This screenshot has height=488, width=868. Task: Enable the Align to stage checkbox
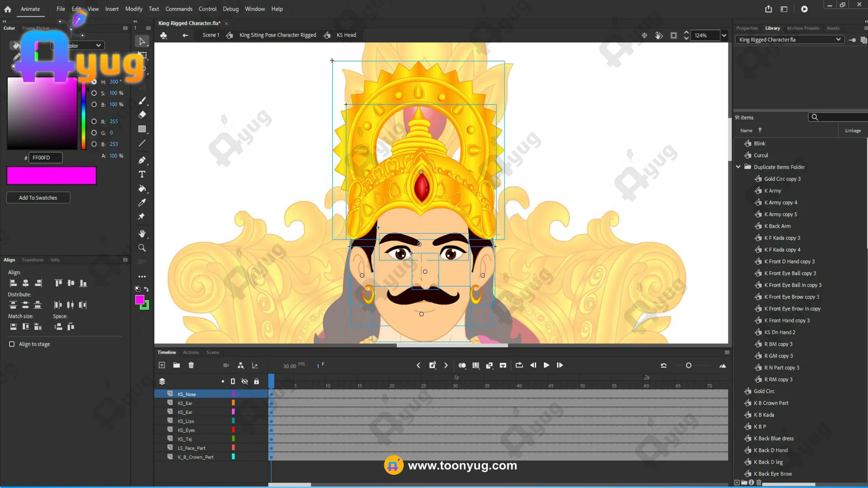click(12, 344)
